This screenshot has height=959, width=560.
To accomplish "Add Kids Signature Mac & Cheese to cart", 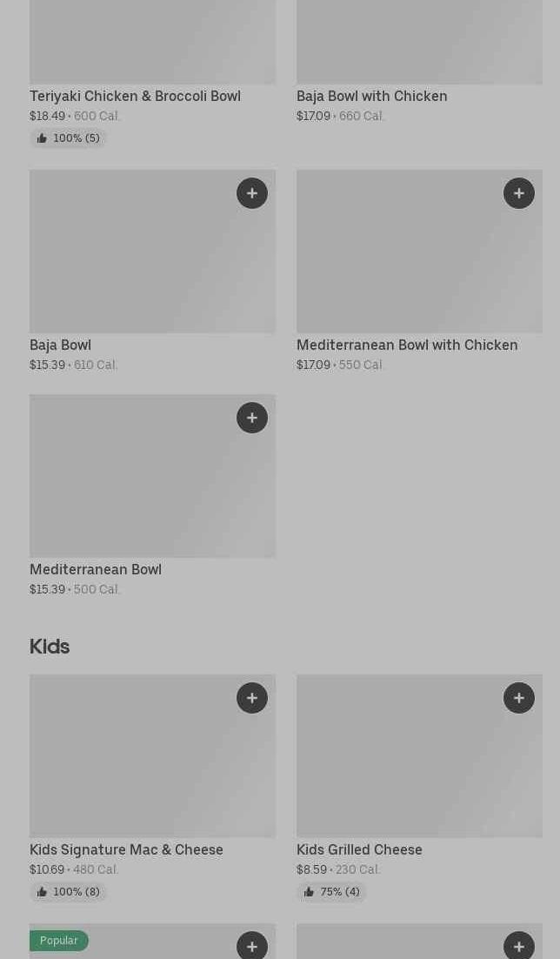I will coord(252,698).
